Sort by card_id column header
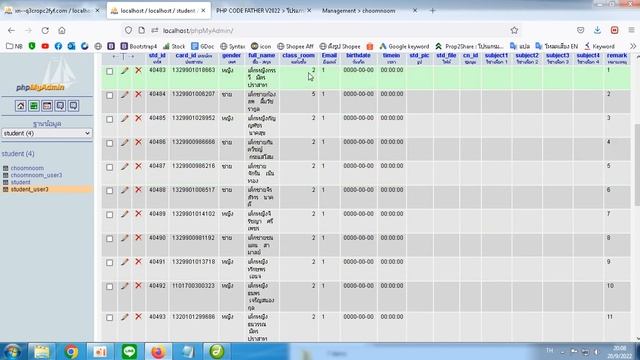 [186, 56]
